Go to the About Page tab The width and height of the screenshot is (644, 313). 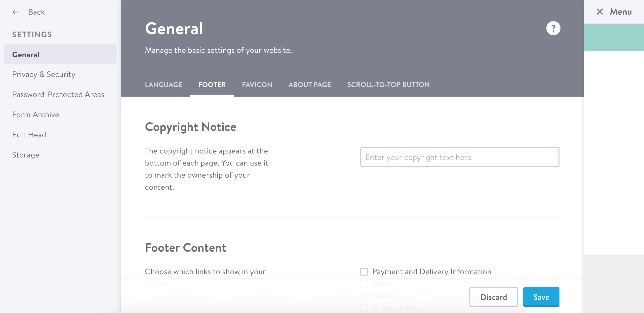click(x=309, y=85)
